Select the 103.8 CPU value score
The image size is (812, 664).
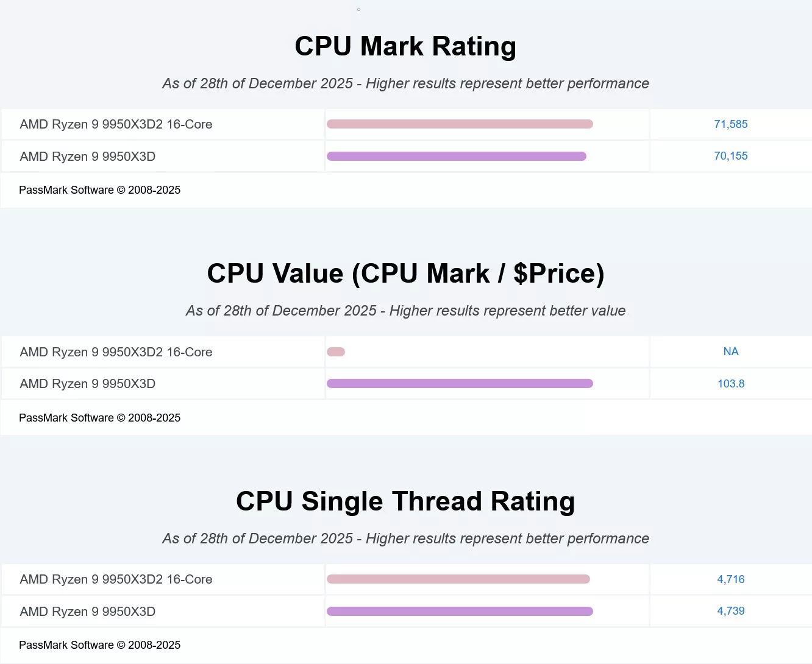pyautogui.click(x=730, y=384)
